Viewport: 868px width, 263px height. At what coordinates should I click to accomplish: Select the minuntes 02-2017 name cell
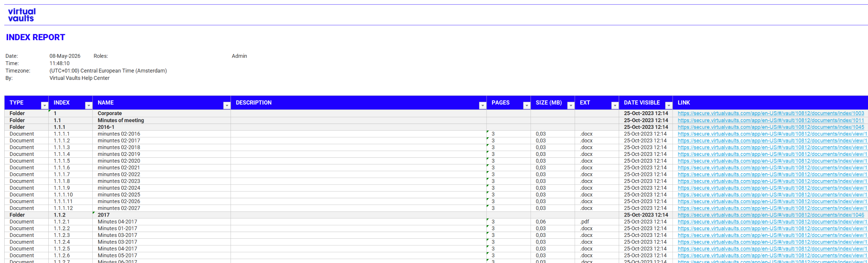(161, 140)
